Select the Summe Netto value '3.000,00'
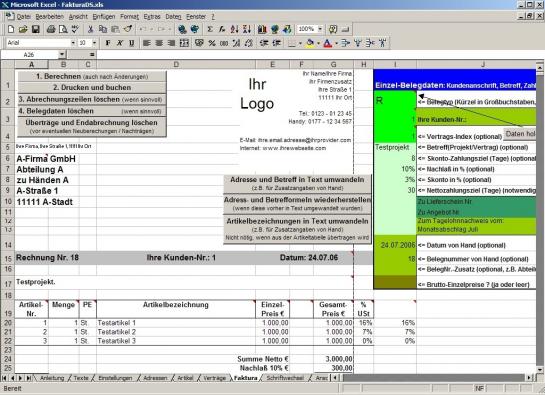Image resolution: width=545 pixels, height=395 pixels. (x=333, y=359)
